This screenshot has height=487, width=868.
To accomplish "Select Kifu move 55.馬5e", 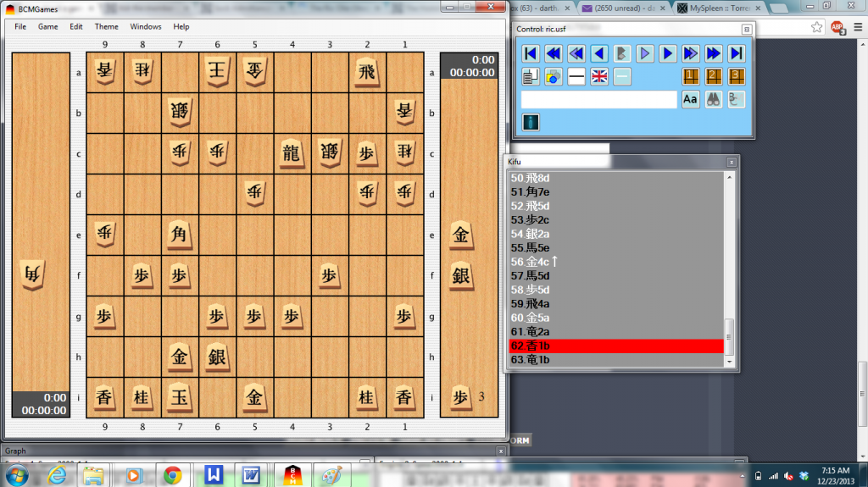I will (x=616, y=248).
